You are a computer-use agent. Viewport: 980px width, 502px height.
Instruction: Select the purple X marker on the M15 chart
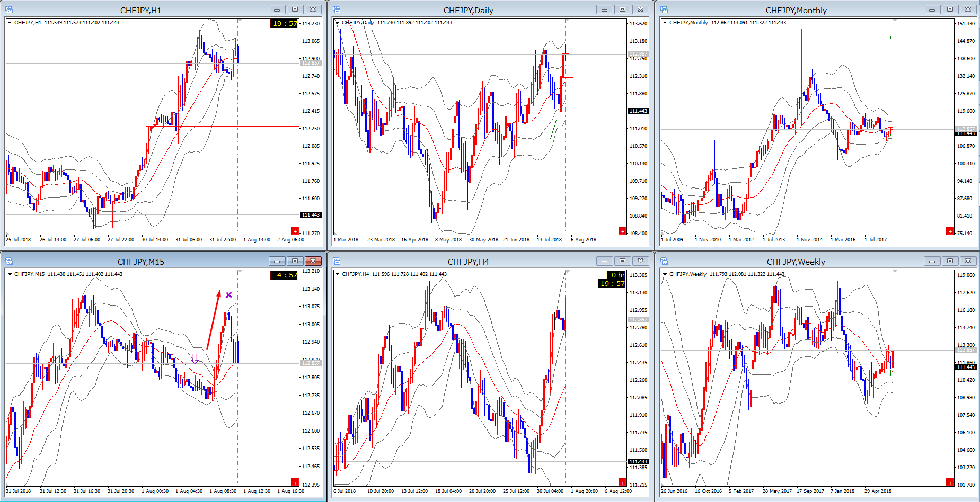pos(229,295)
